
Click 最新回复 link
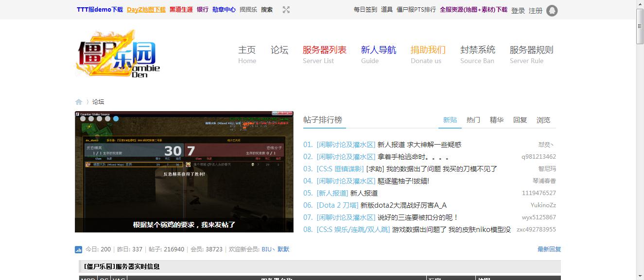[549, 249]
